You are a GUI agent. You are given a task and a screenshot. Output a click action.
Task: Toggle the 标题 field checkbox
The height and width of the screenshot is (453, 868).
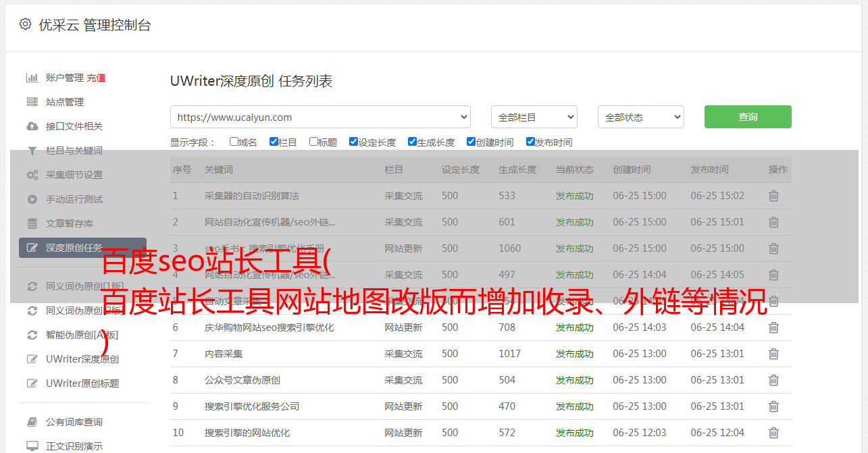coord(313,142)
